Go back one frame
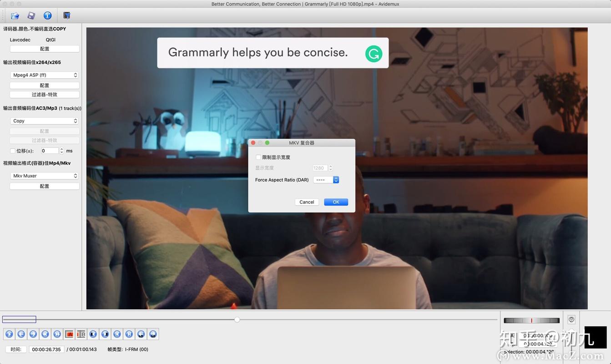The image size is (611, 364). 21,334
